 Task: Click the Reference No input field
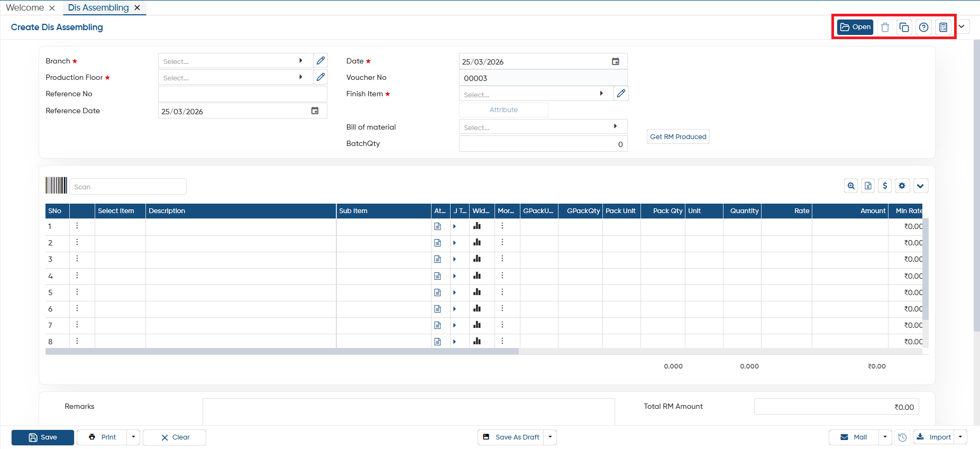point(243,94)
